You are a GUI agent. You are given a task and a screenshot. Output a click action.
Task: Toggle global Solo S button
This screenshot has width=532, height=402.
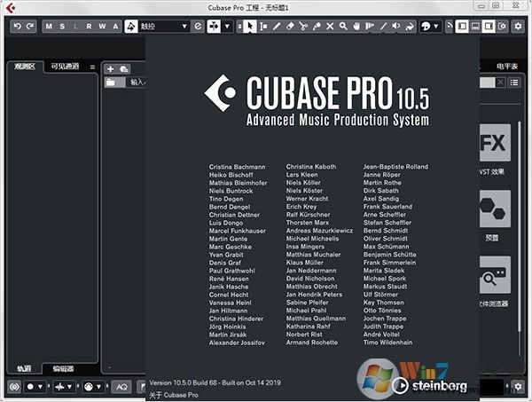[62, 26]
